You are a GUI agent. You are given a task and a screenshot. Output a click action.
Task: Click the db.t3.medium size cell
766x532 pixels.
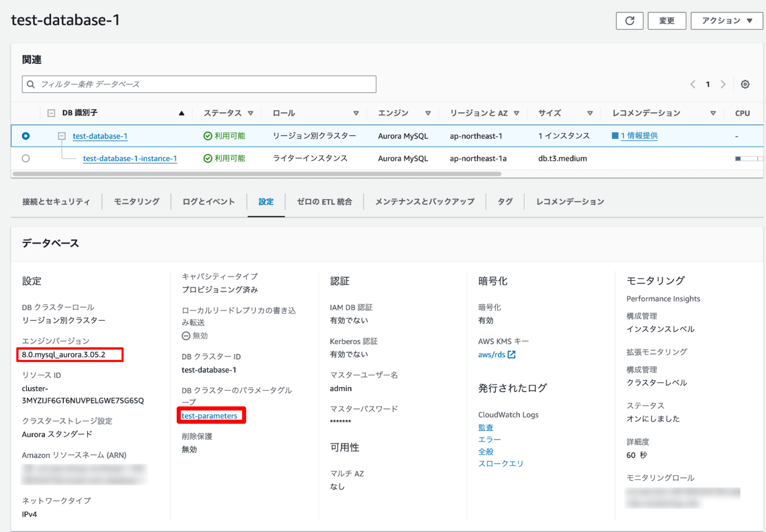click(x=563, y=158)
